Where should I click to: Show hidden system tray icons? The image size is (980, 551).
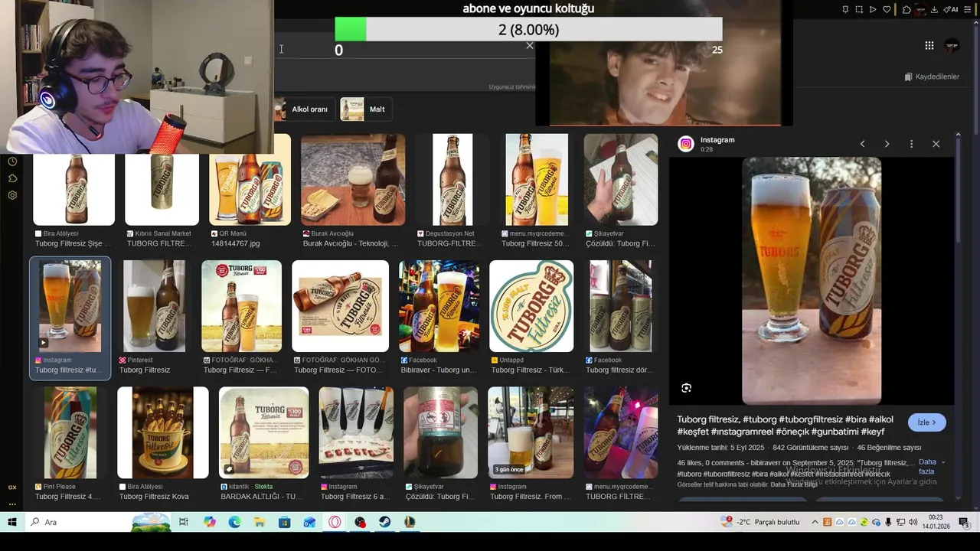click(x=815, y=522)
